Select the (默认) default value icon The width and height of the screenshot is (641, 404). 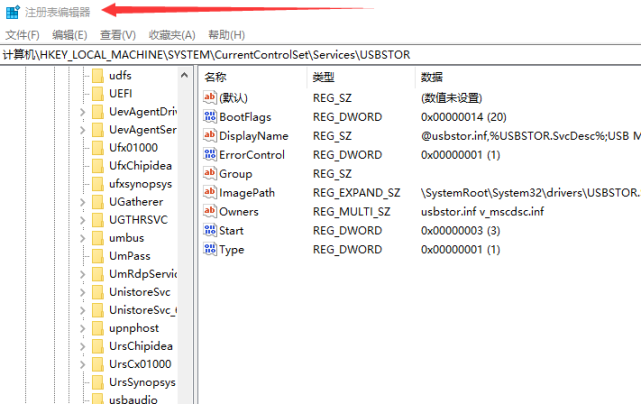210,98
